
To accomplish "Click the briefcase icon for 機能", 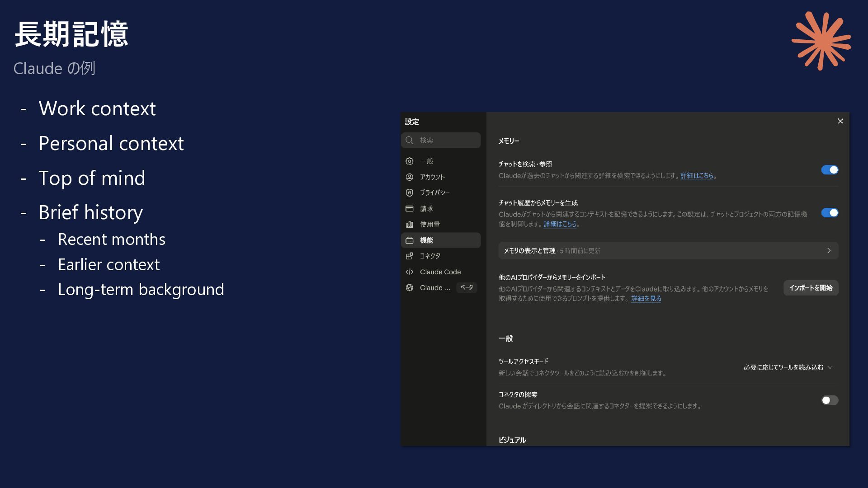I will click(410, 240).
